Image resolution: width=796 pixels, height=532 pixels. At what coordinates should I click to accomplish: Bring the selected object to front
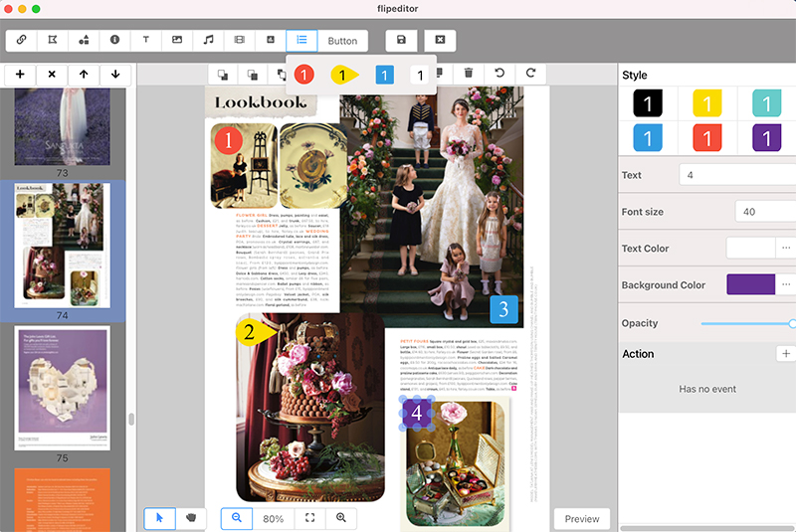(253, 75)
